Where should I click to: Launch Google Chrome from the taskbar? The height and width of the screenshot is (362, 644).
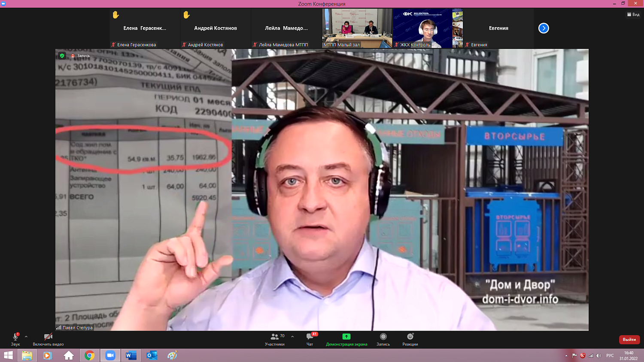(89, 355)
